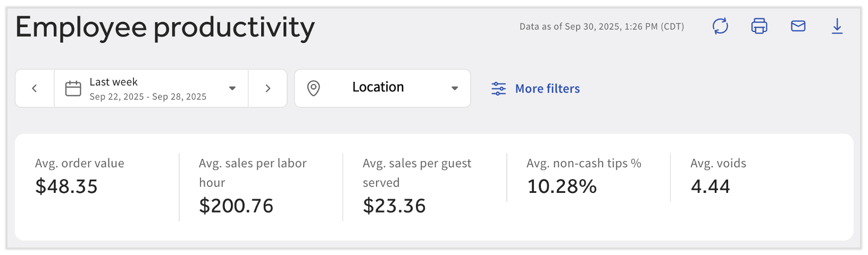Click the sliders icon beside More filters
Image resolution: width=868 pixels, height=255 pixels.
click(498, 89)
